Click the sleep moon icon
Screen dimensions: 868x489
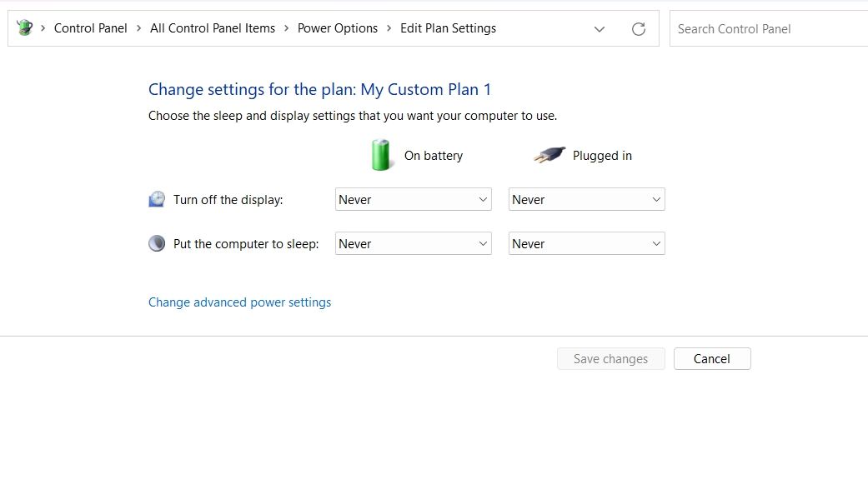tap(157, 243)
